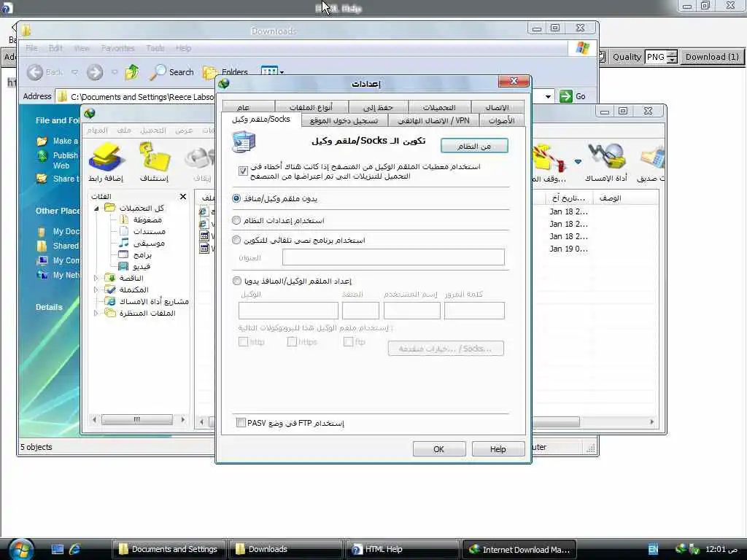Close the categories panel with X
This screenshot has width=747, height=560.
[183, 196]
